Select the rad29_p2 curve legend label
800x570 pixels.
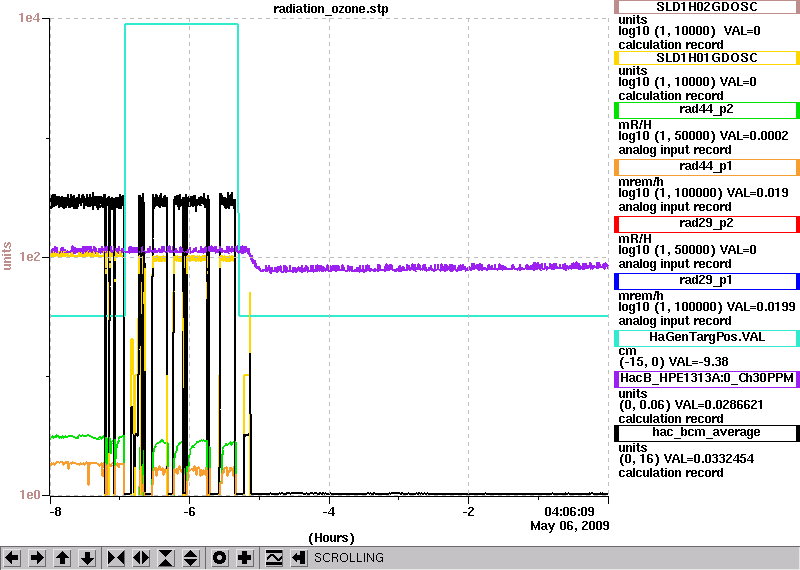707,224
